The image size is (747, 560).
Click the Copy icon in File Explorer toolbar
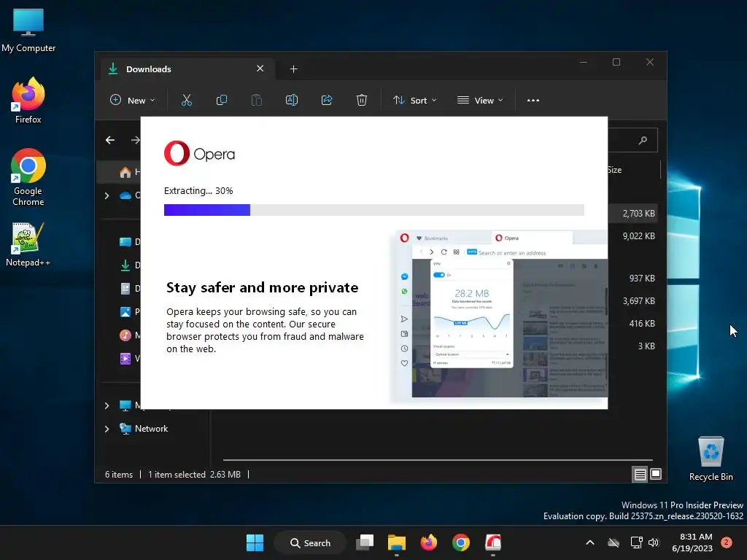click(x=222, y=100)
